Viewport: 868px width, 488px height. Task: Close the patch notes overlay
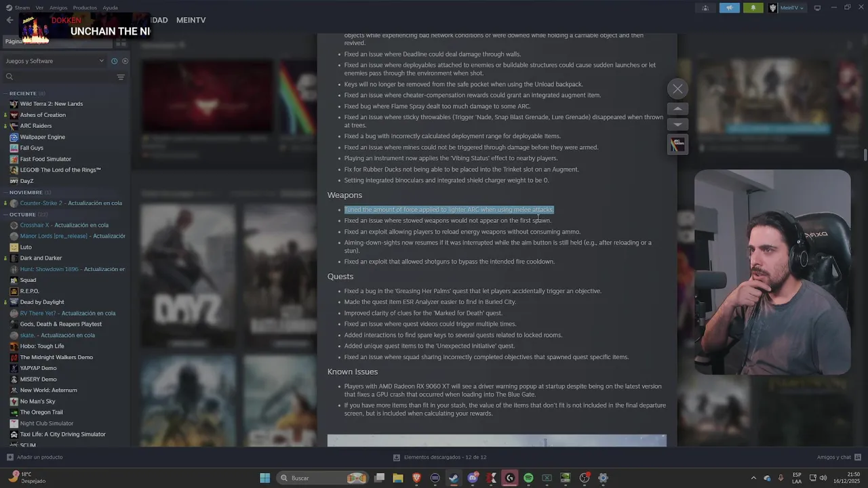(x=677, y=89)
